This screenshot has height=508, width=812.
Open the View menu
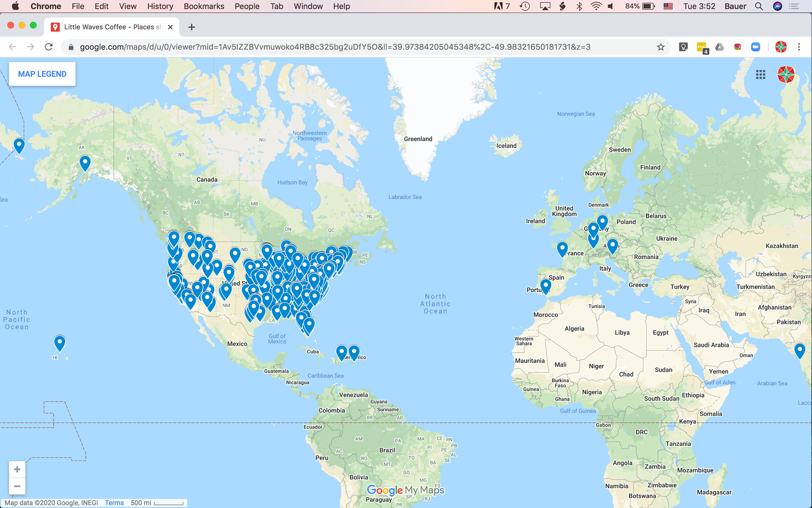click(x=128, y=6)
